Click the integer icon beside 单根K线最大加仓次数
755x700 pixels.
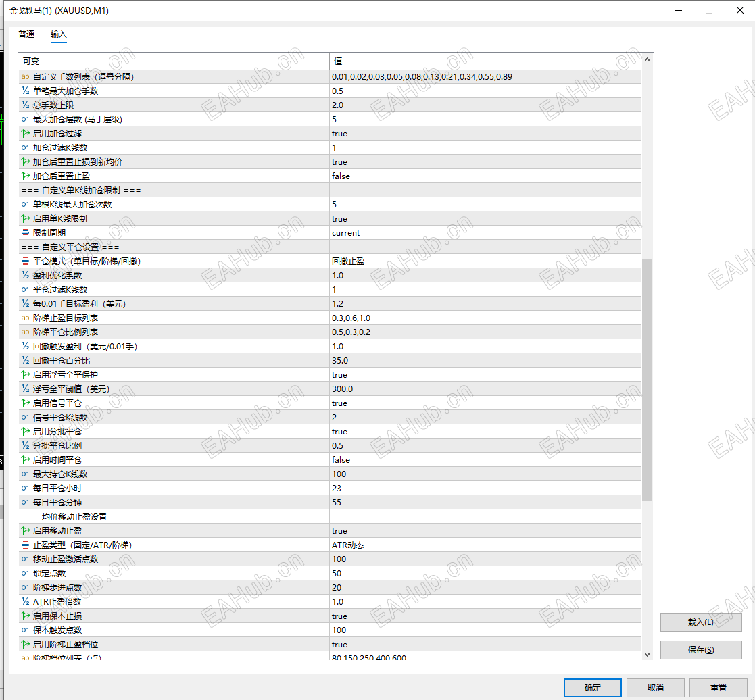click(x=26, y=204)
